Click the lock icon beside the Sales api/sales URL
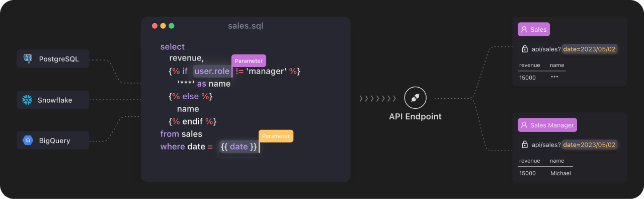Viewport: 644px width, 199px height. [x=524, y=49]
